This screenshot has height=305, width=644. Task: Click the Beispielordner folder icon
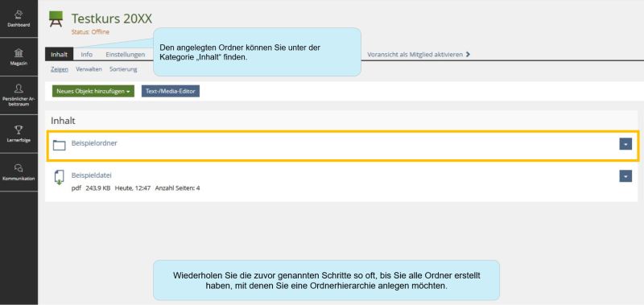[x=59, y=145]
